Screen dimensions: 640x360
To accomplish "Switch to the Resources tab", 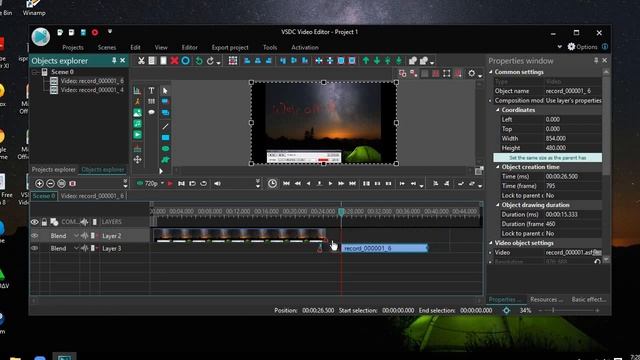I will coord(546,300).
